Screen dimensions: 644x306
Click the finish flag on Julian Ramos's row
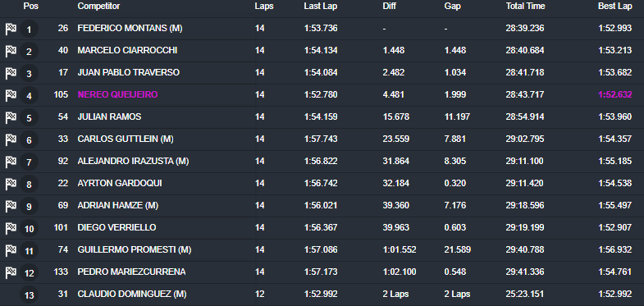tap(11, 117)
